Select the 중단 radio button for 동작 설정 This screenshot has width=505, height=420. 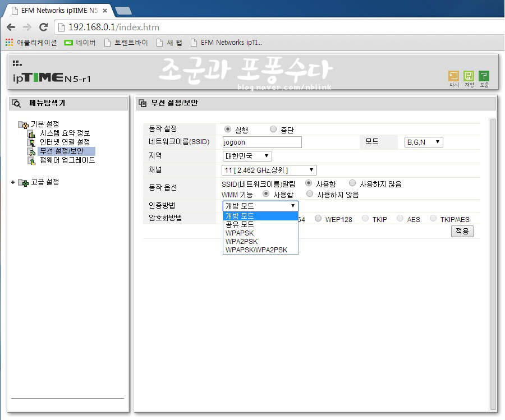click(273, 130)
